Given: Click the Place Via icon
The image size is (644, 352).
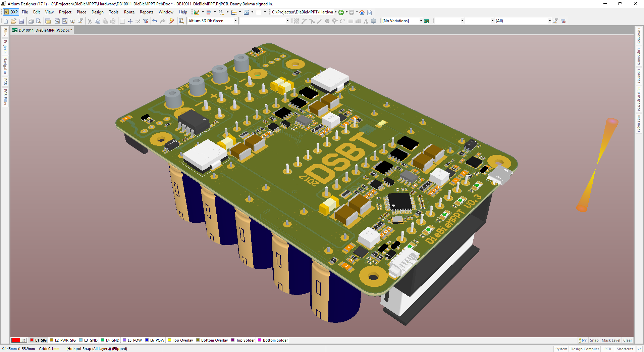Looking at the screenshot, I should (335, 21).
